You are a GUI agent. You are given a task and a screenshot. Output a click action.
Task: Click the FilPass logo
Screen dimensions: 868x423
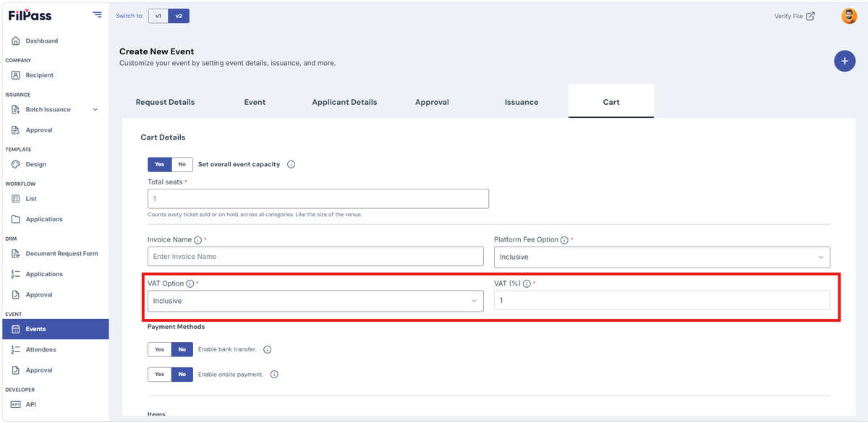pos(30,15)
